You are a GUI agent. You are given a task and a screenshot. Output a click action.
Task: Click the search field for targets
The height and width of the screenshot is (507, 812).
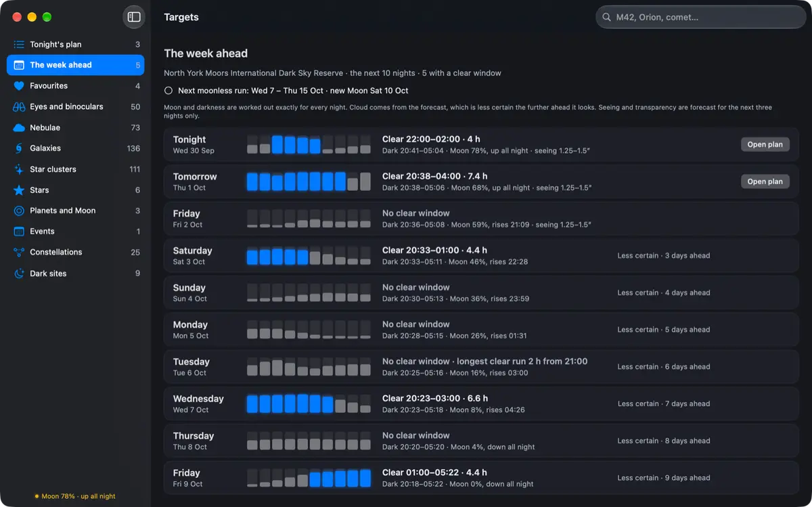pyautogui.click(x=701, y=18)
